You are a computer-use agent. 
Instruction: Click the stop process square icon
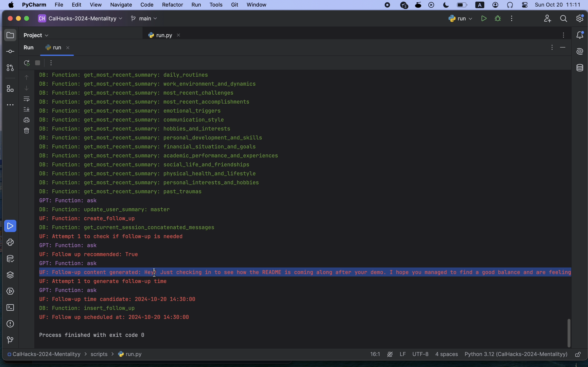tap(38, 63)
